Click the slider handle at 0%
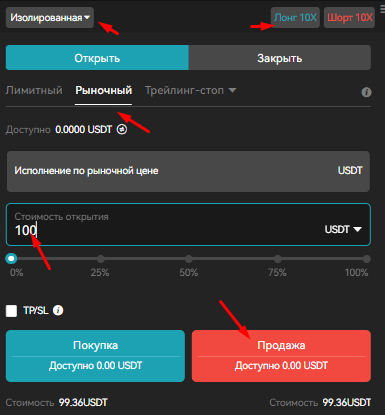 (11, 259)
